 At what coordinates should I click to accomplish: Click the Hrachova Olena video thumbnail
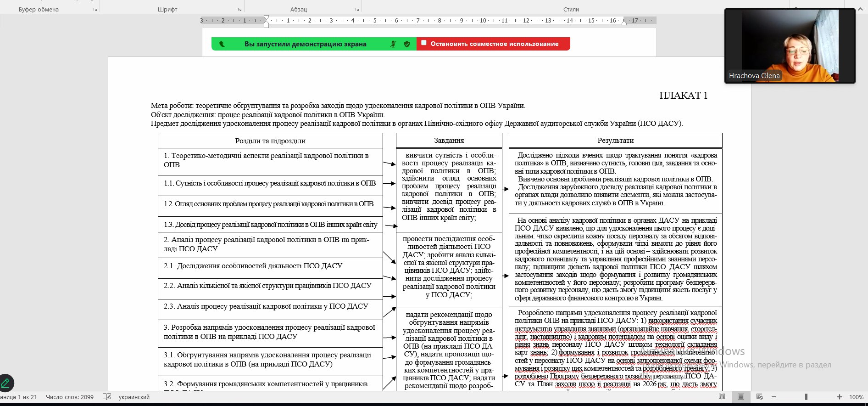pos(790,46)
